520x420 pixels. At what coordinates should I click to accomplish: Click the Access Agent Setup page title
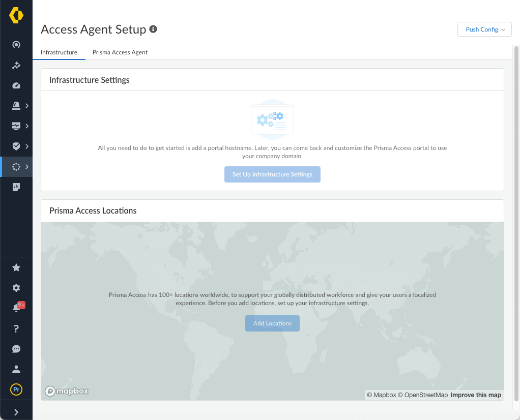[94, 29]
